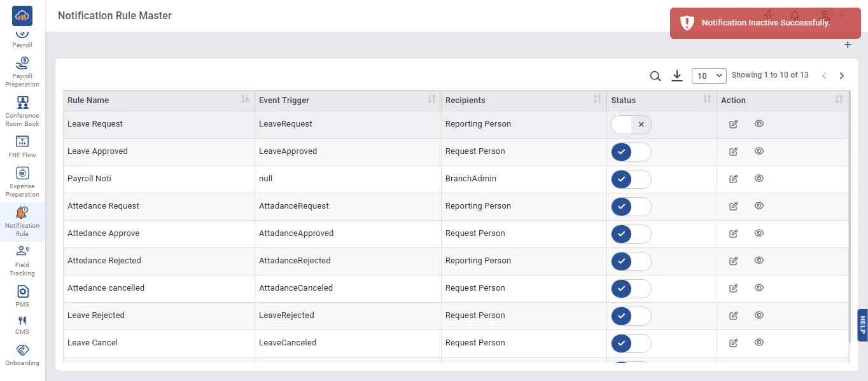Image resolution: width=868 pixels, height=381 pixels.
Task: Go to next page of results
Action: point(841,76)
